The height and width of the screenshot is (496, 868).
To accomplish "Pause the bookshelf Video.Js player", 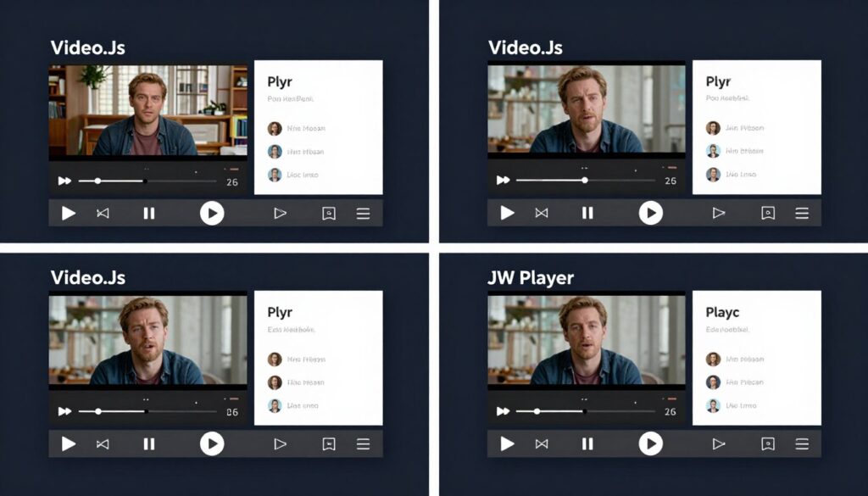I will (149, 213).
